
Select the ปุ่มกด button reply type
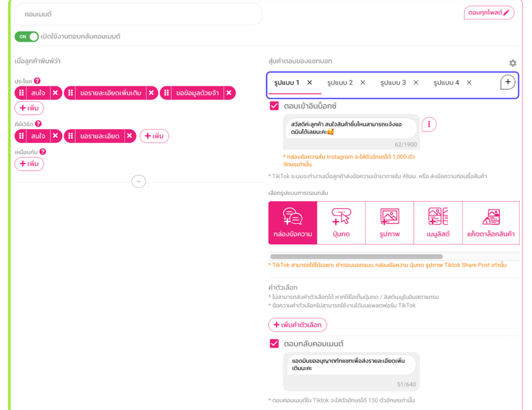pyautogui.click(x=341, y=223)
